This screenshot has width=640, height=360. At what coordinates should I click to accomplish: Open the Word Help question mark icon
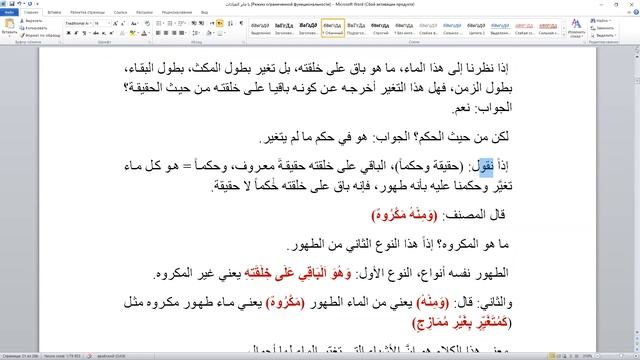click(x=636, y=12)
